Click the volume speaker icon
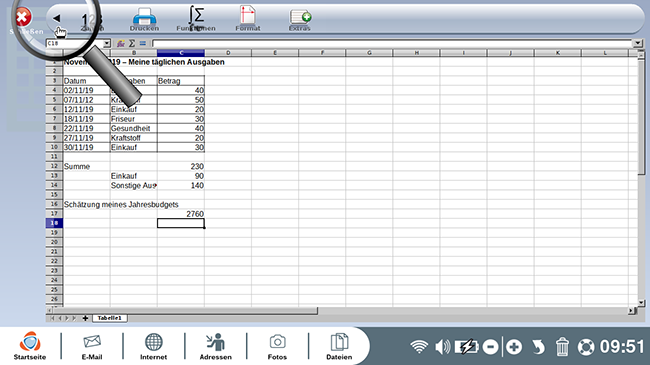Viewport: 650px width, 365px height. pyautogui.click(x=442, y=347)
